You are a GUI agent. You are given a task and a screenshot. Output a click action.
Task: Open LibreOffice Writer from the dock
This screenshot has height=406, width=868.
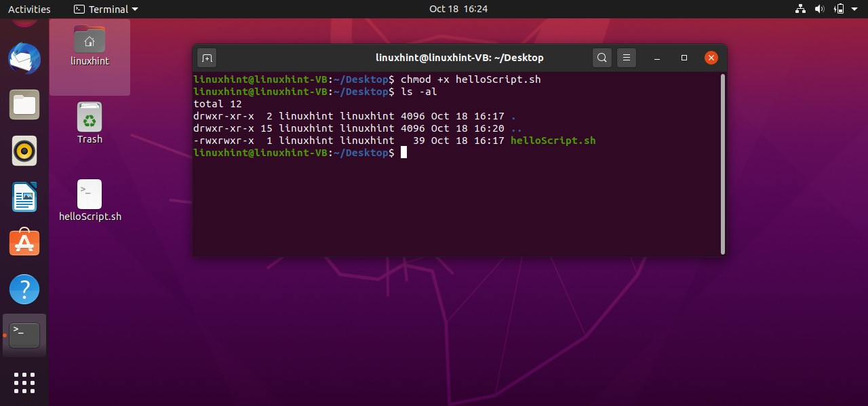(24, 197)
